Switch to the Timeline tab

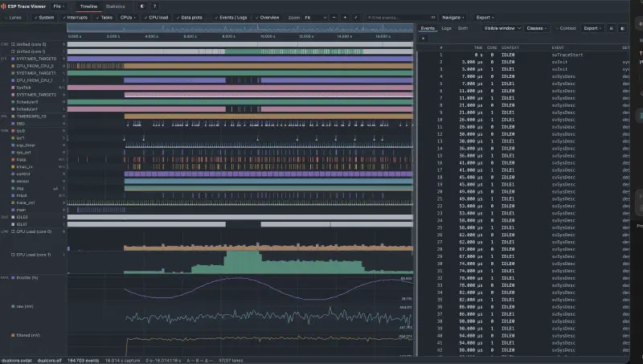pyautogui.click(x=88, y=6)
